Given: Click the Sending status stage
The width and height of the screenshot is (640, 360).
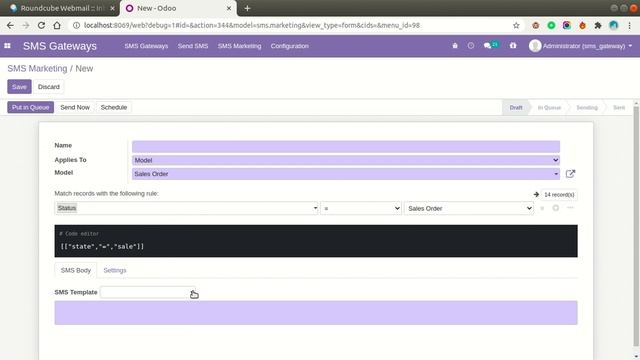Looking at the screenshot, I should pyautogui.click(x=587, y=107).
